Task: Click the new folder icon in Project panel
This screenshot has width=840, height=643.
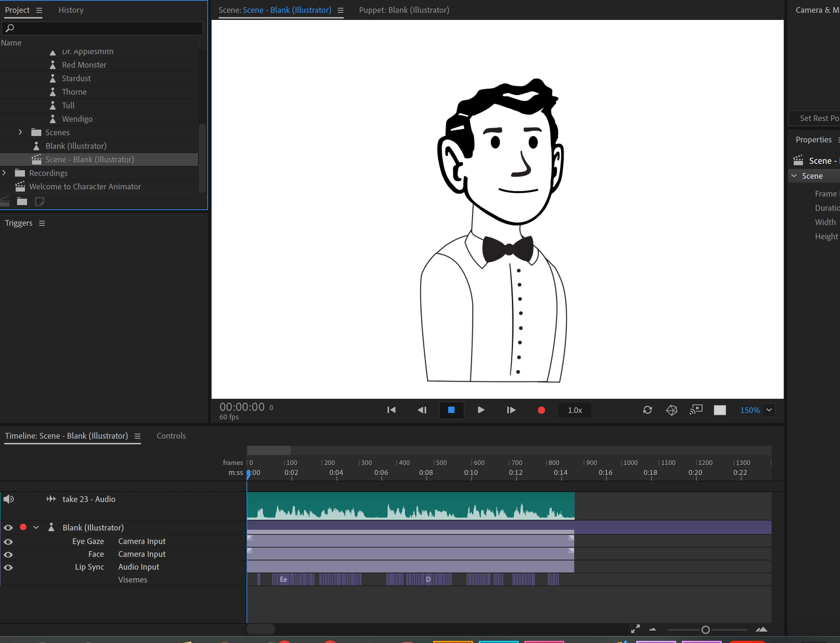Action: tap(22, 201)
